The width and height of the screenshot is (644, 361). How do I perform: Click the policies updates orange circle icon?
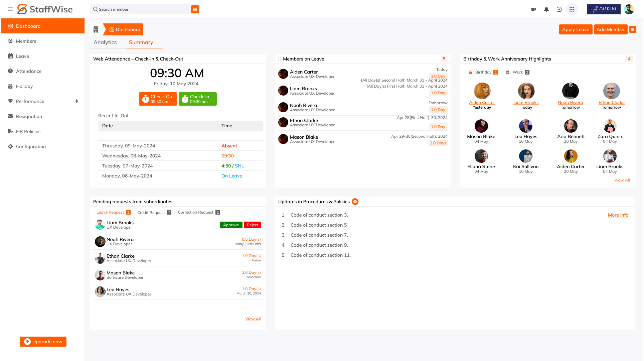pyautogui.click(x=355, y=202)
